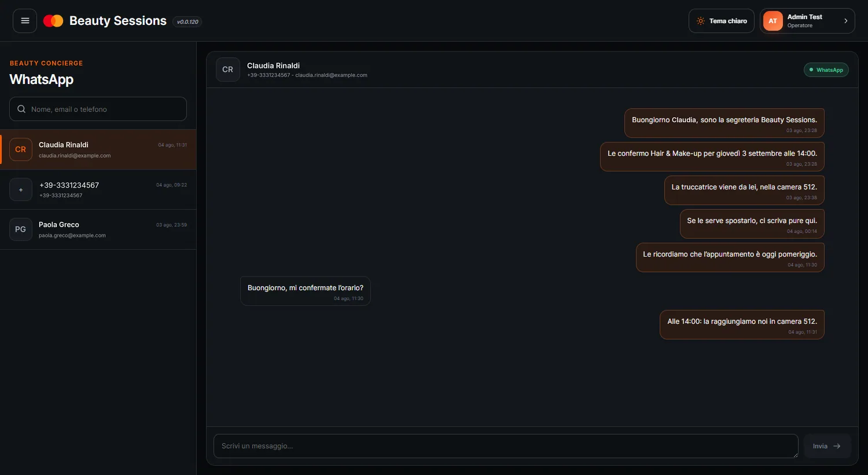The width and height of the screenshot is (868, 475).
Task: Click the BEAUTY CONCIERGE label
Action: (46, 63)
